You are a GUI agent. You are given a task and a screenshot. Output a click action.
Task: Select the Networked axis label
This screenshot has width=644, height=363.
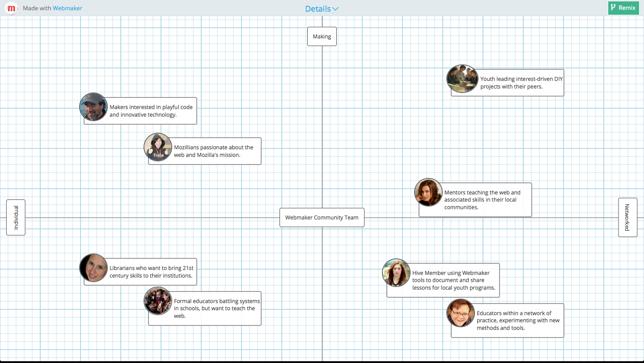point(627,217)
